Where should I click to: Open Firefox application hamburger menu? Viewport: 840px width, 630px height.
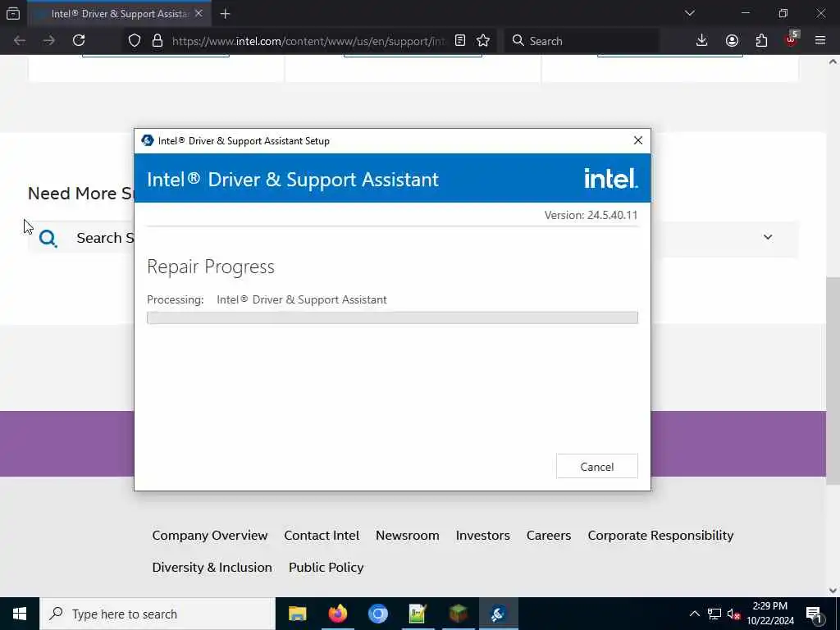tap(820, 41)
